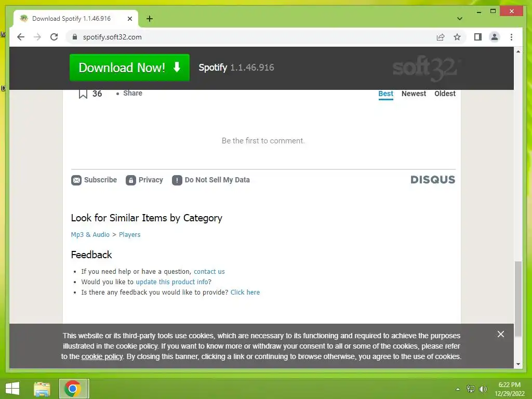
Task: Dismiss the cookie banner with X
Action: point(501,334)
